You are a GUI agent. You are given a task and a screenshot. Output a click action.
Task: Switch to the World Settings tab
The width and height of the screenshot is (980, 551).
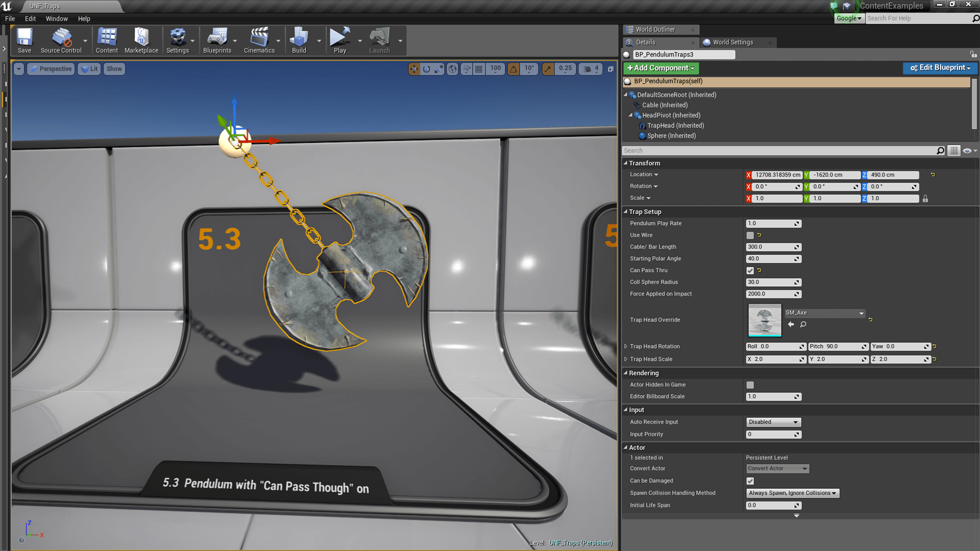[x=732, y=42]
